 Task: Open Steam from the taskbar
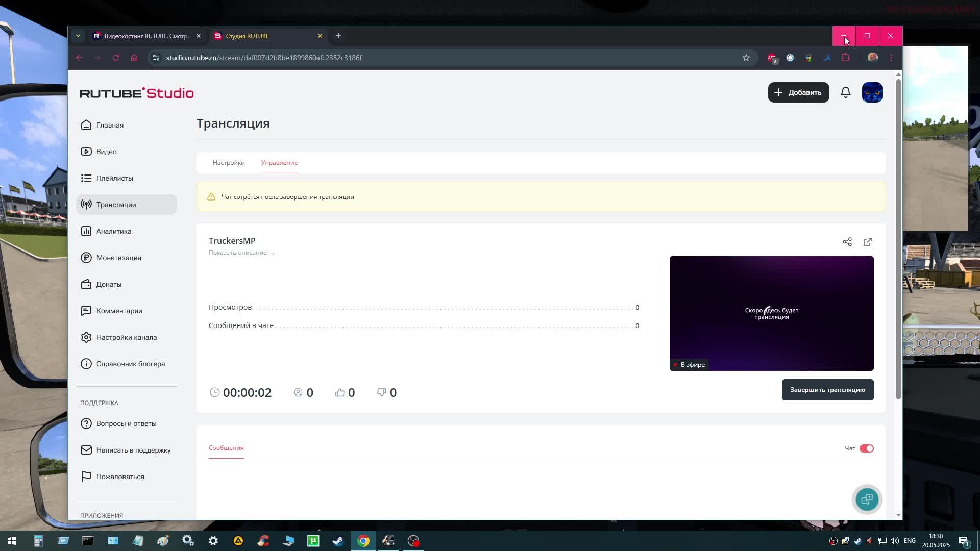tap(338, 541)
